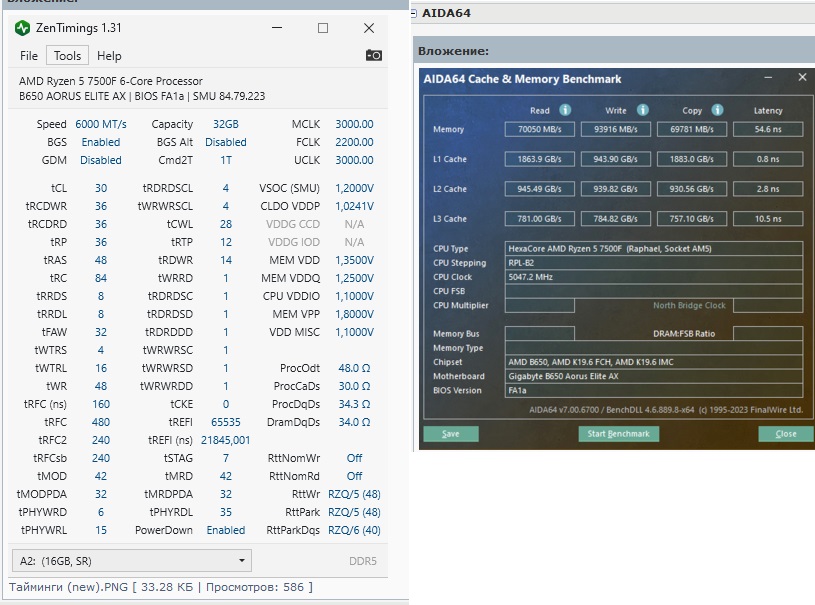Click the RttWr value RZQ/5 (48)
The image size is (815, 605).
354,494
